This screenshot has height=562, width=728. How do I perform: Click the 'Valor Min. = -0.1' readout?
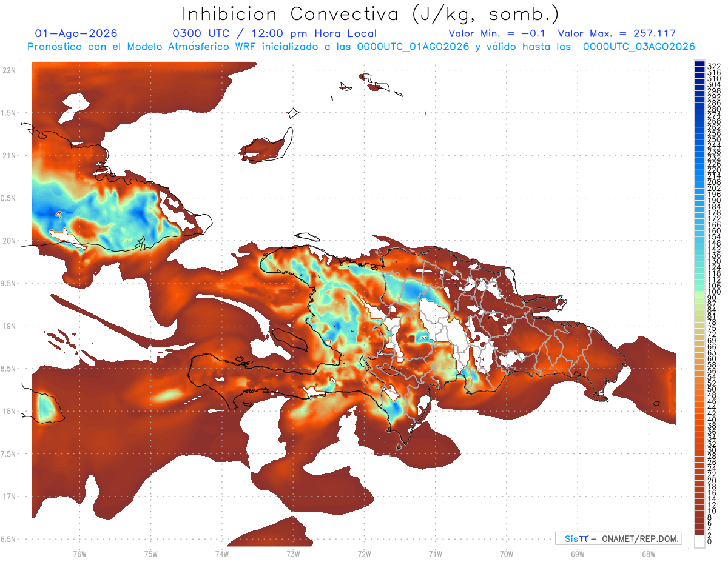coord(497,33)
